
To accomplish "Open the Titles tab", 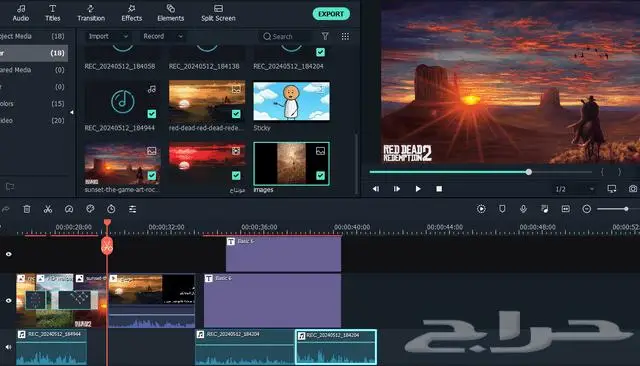I will click(x=52, y=13).
